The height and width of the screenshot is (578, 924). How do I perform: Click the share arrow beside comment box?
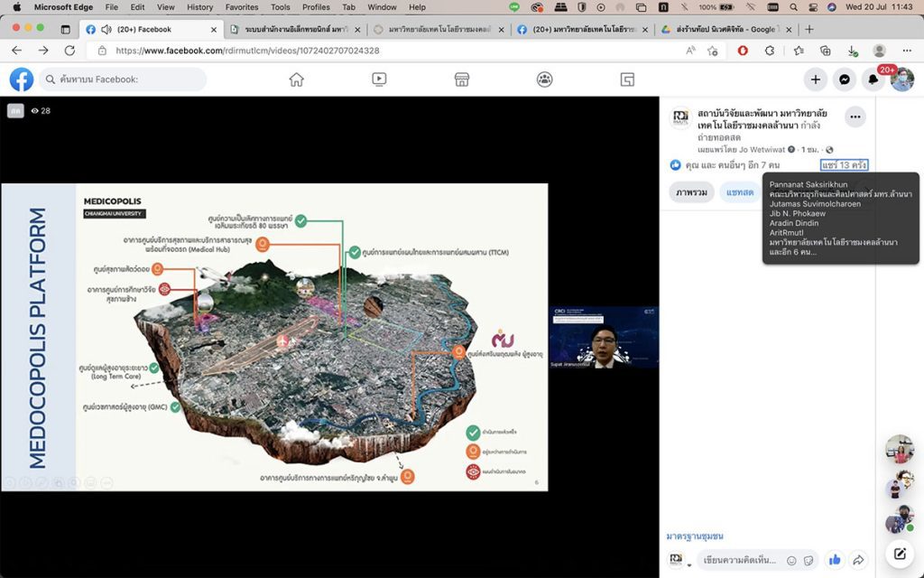coord(858,560)
